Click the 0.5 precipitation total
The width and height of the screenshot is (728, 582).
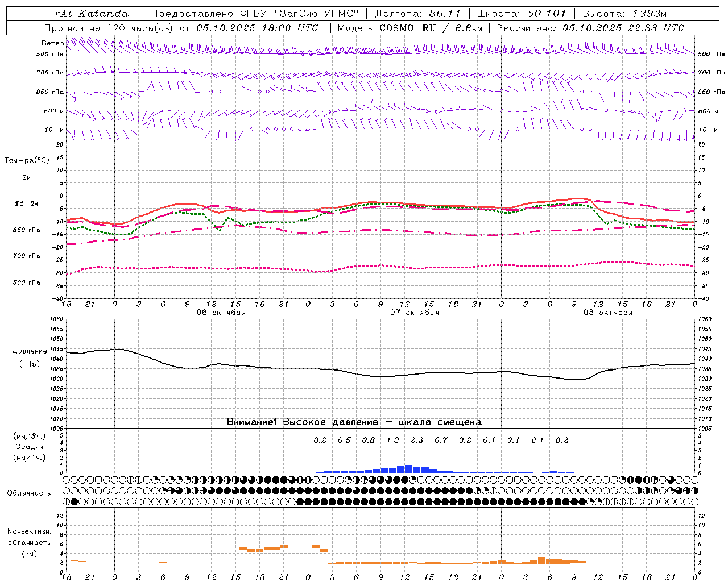[x=344, y=440]
